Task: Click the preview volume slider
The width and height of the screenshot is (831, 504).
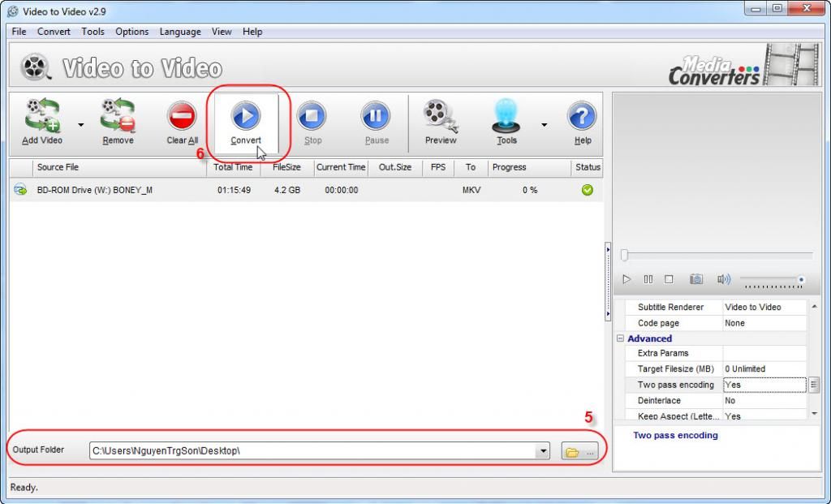Action: (x=773, y=280)
